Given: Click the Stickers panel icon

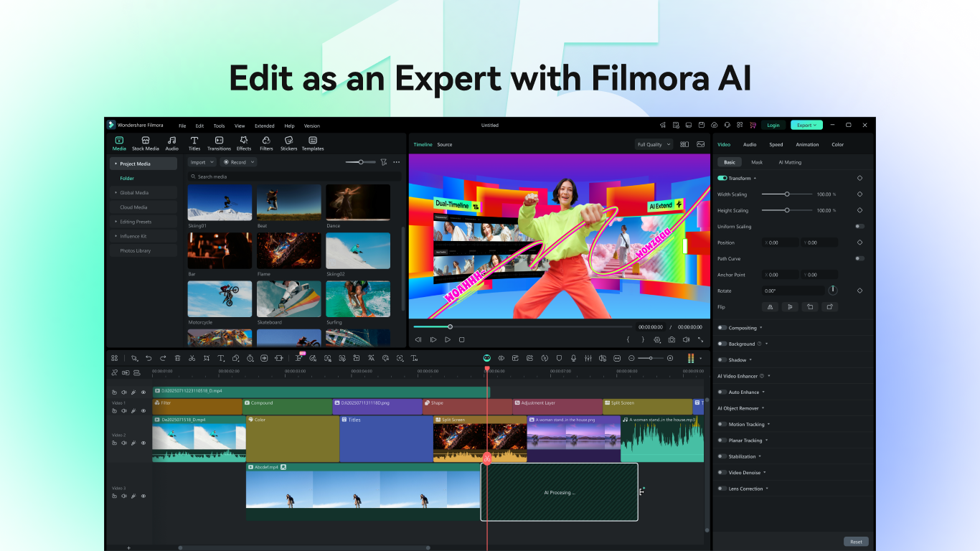Looking at the screenshot, I should (x=288, y=143).
